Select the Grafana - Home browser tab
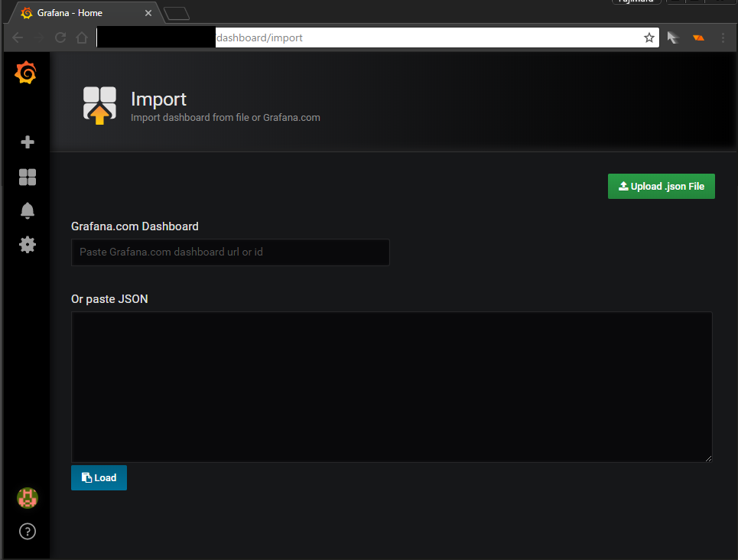The height and width of the screenshot is (560, 738). [85, 13]
